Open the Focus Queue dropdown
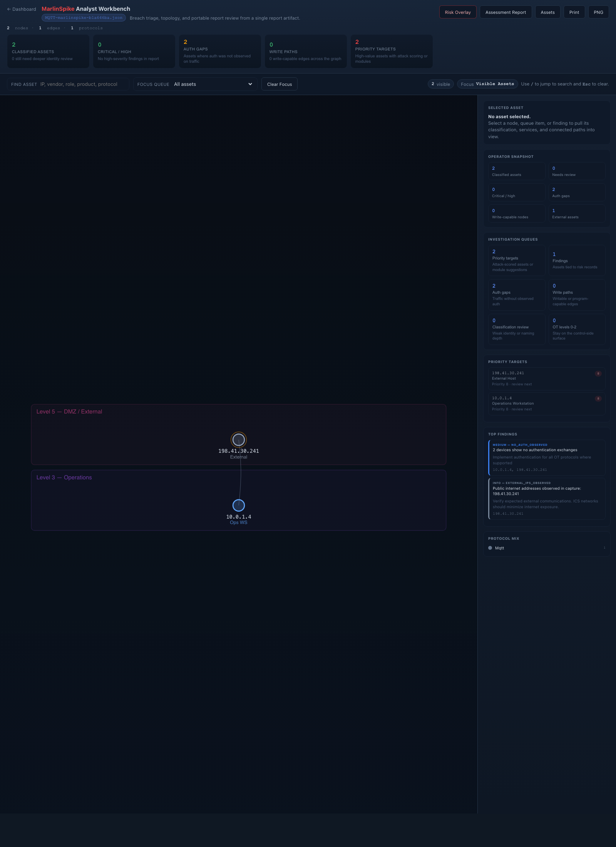The image size is (616, 847). (214, 84)
